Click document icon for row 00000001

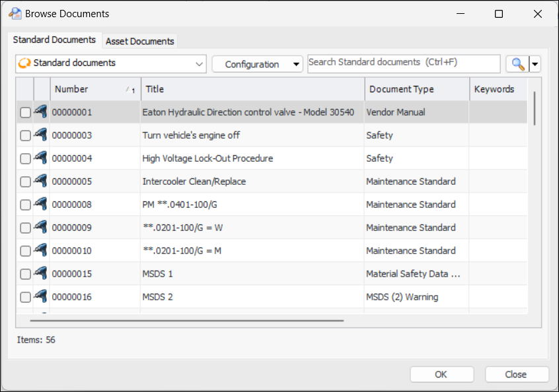(x=41, y=112)
